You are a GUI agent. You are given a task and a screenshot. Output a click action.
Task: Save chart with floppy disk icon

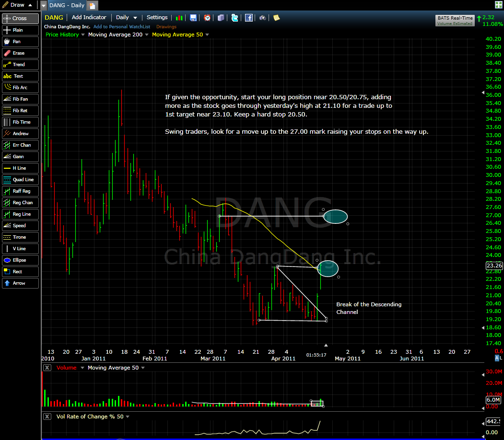point(193,18)
